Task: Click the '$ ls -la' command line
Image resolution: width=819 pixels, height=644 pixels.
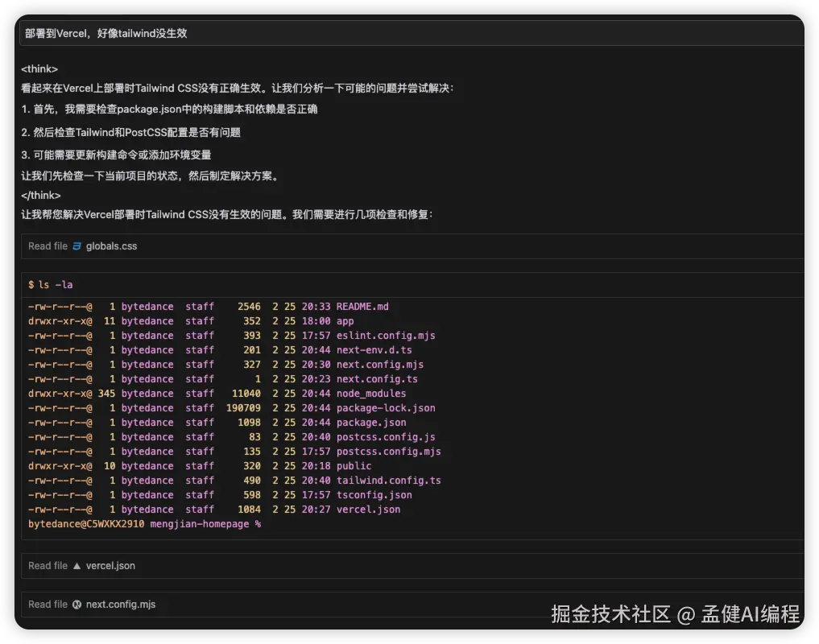Action: 51,285
